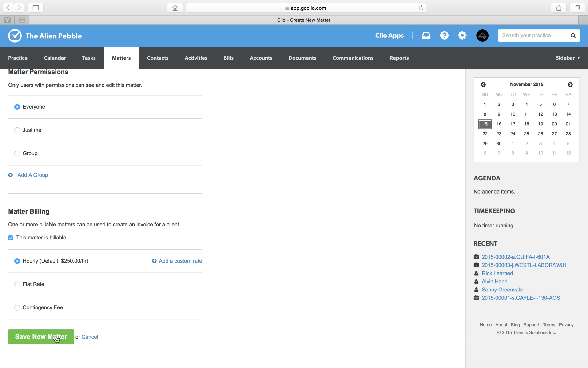Select the Just me permission radio
This screenshot has height=368, width=588.
tap(17, 130)
